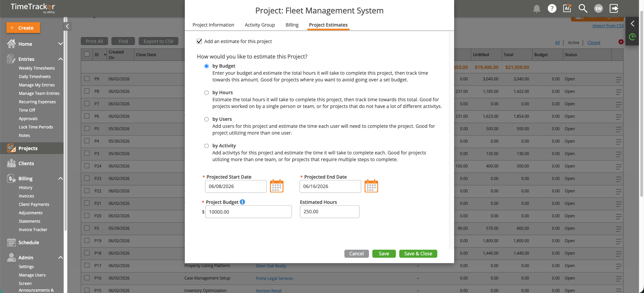The height and width of the screenshot is (293, 644).
Task: Click the Projects sidebar icon
Action: point(11,148)
